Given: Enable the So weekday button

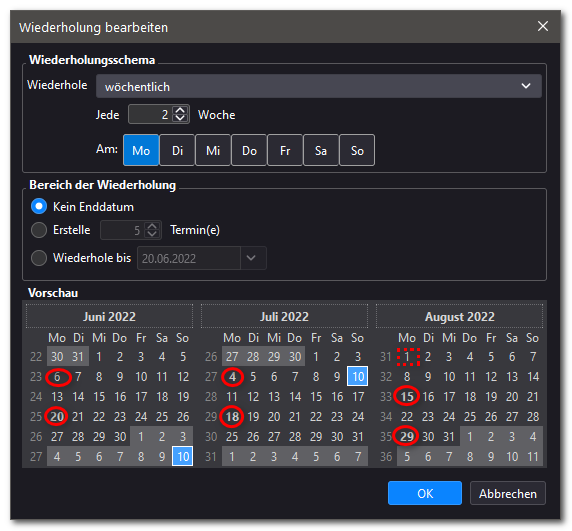Looking at the screenshot, I should (x=357, y=150).
